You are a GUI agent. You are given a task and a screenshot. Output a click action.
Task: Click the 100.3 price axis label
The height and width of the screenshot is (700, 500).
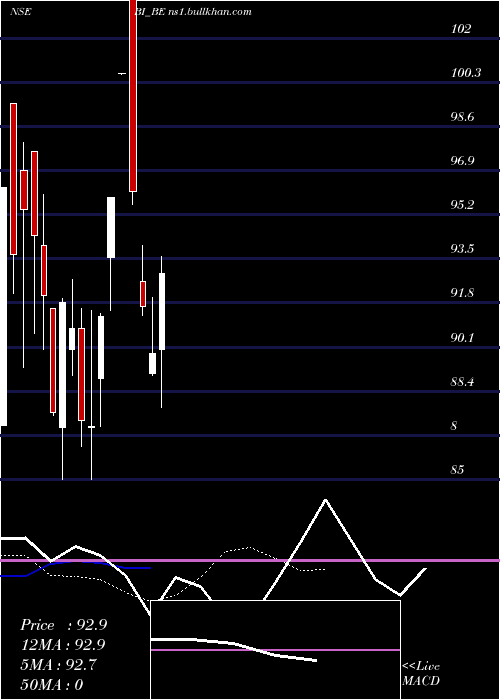(x=466, y=73)
